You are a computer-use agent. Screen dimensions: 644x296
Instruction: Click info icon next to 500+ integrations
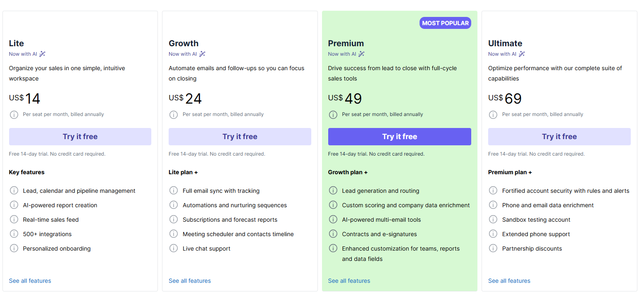coord(14,234)
